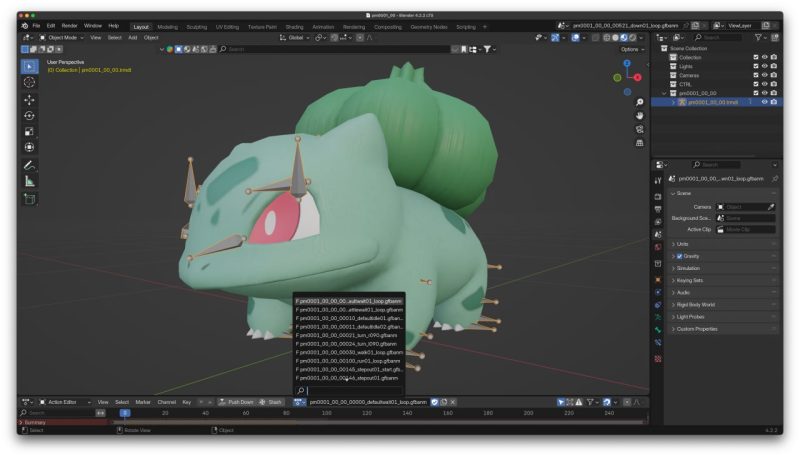Viewport: 800px width, 457px height.
Task: Select walk01_loop action from list
Action: point(349,352)
